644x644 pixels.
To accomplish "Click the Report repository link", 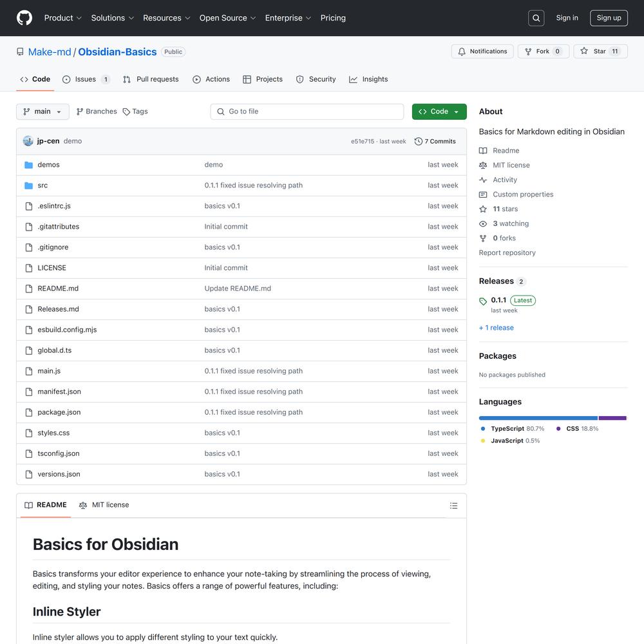I will point(507,252).
